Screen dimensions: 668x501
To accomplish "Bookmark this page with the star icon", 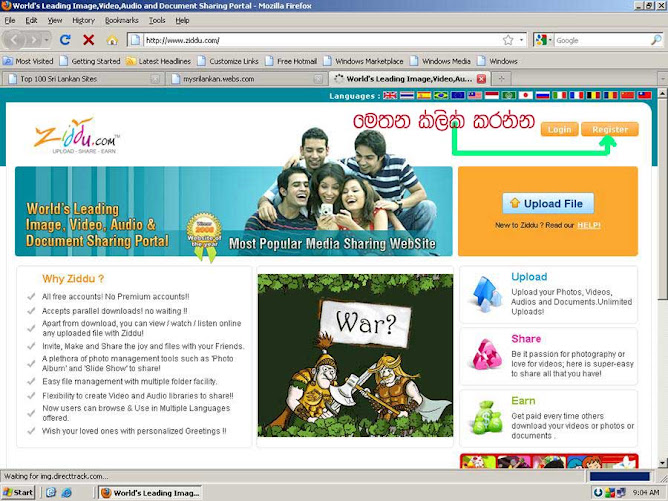I will click(x=508, y=40).
